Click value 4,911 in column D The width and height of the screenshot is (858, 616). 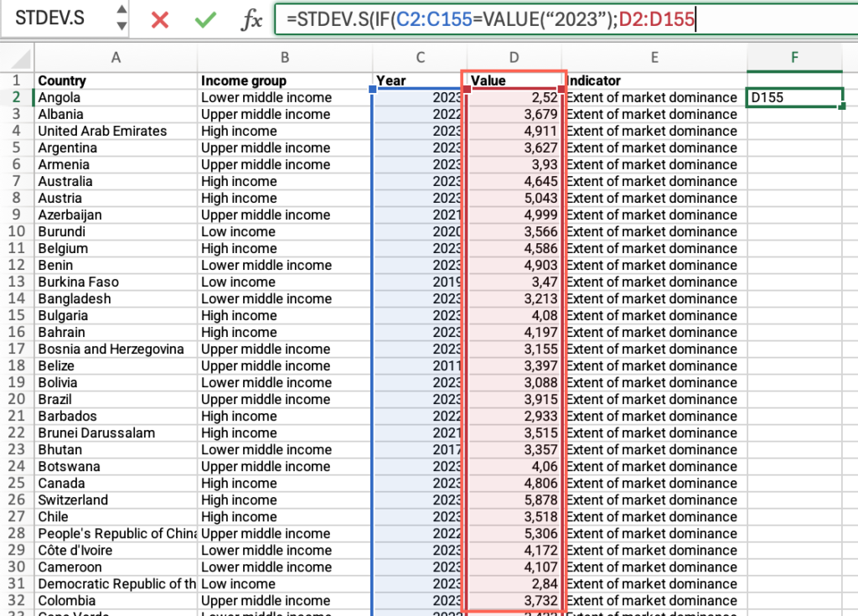[x=514, y=131]
